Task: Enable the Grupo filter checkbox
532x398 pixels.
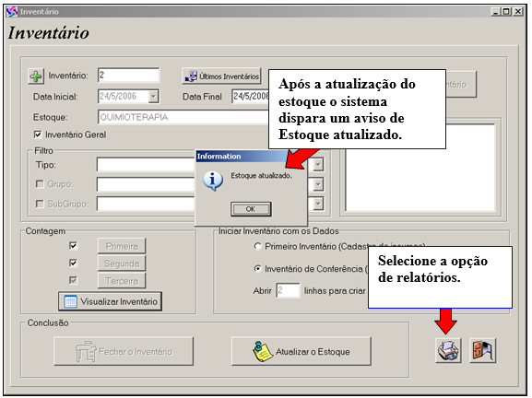Action: (40, 183)
